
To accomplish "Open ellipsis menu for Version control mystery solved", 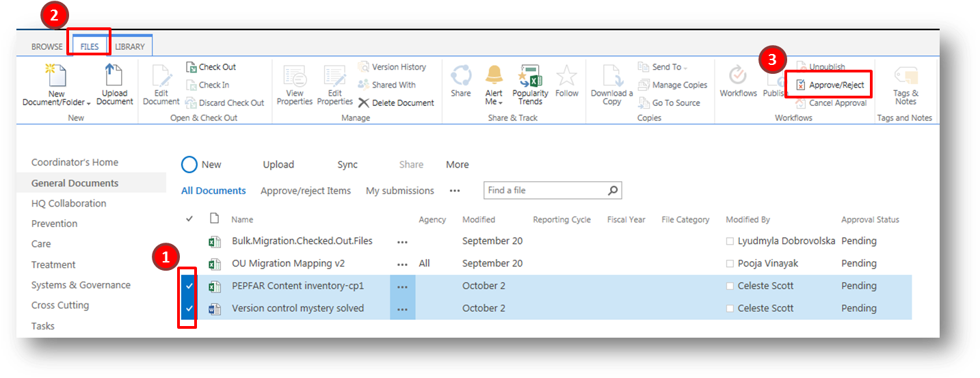I will coord(402,309).
